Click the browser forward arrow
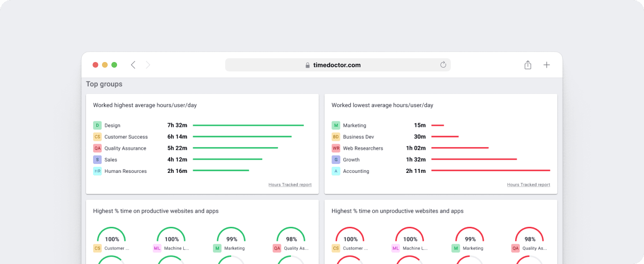Screen dimensions: 644x264 (x=148, y=65)
